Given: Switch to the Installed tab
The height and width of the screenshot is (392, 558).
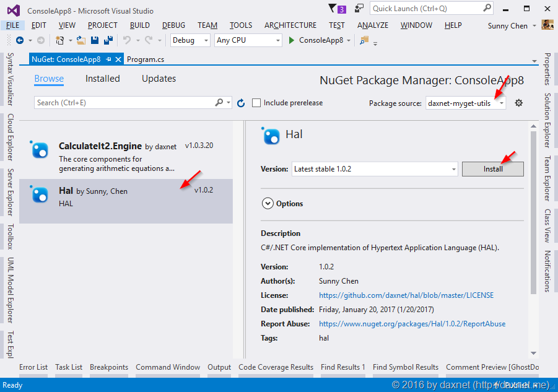Looking at the screenshot, I should click(102, 79).
